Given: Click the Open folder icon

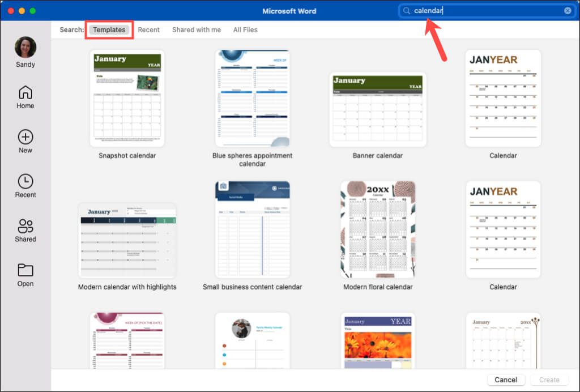Looking at the screenshot, I should tap(25, 270).
